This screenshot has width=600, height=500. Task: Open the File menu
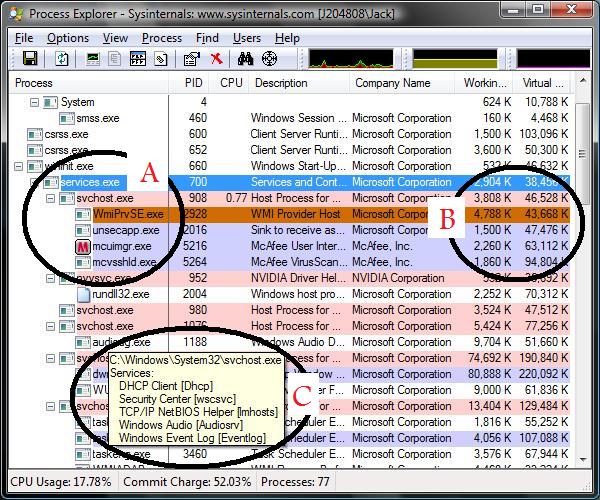click(x=24, y=38)
